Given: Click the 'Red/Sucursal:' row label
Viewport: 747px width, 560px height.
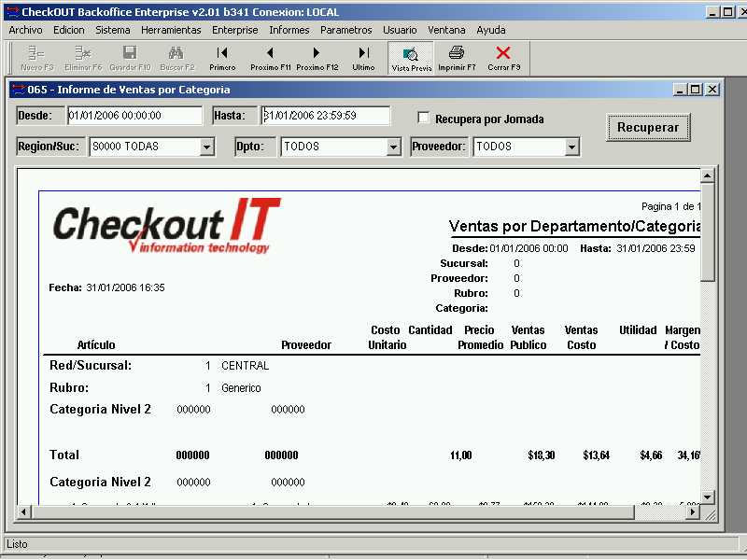Looking at the screenshot, I should (91, 366).
